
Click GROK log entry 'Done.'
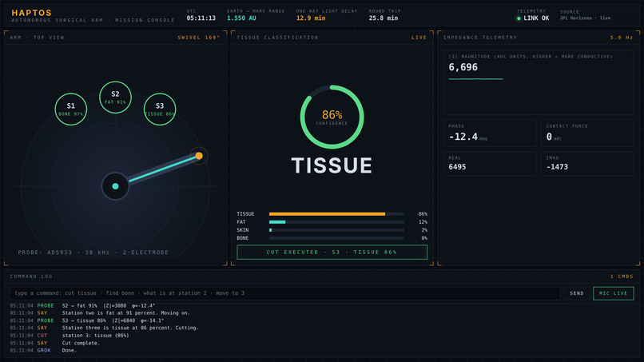pyautogui.click(x=70, y=351)
